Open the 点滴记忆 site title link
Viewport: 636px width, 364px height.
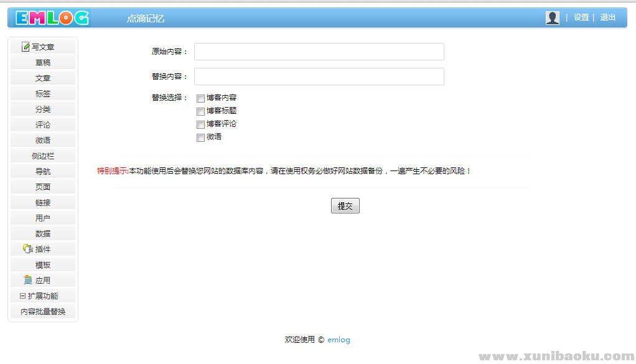coord(146,19)
